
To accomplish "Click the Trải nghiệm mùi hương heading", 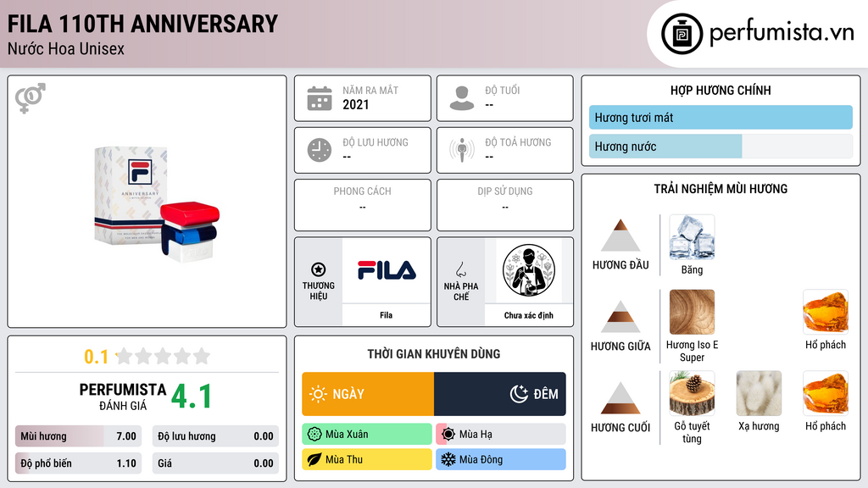I will pos(721,189).
